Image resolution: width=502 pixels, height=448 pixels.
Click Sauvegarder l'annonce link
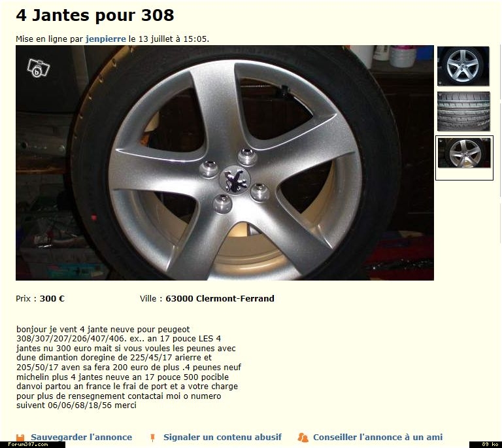click(x=81, y=437)
